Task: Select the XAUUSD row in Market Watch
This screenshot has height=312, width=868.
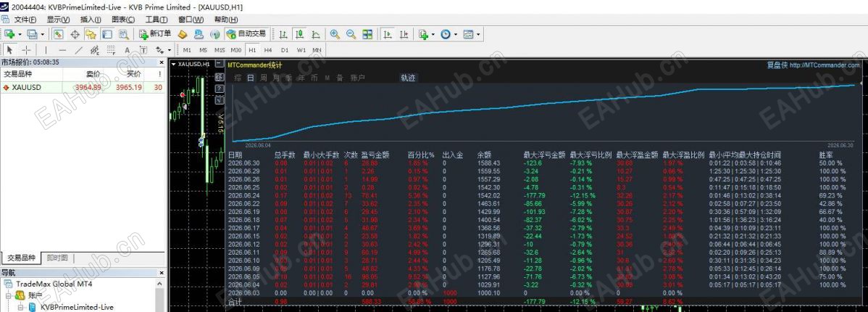Action: [83, 87]
